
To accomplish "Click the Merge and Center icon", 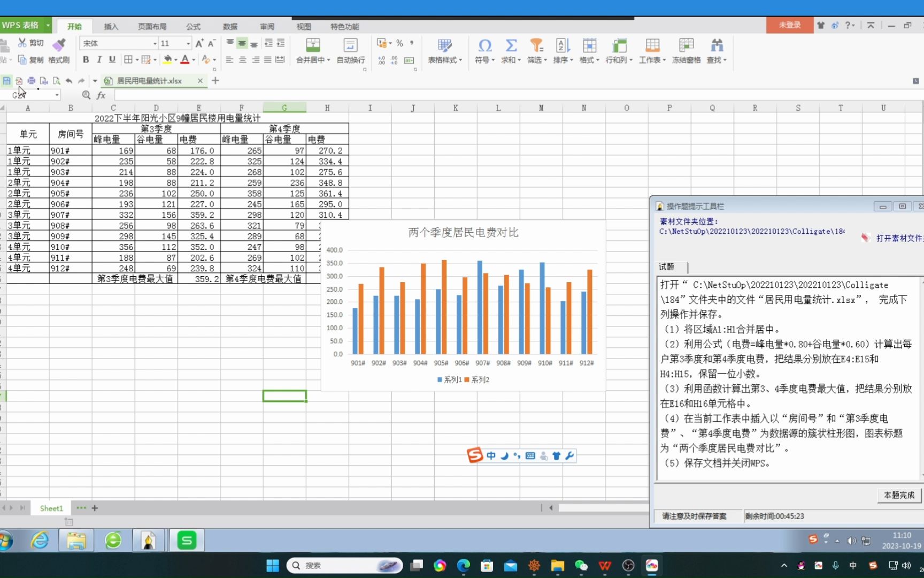I will (x=313, y=45).
